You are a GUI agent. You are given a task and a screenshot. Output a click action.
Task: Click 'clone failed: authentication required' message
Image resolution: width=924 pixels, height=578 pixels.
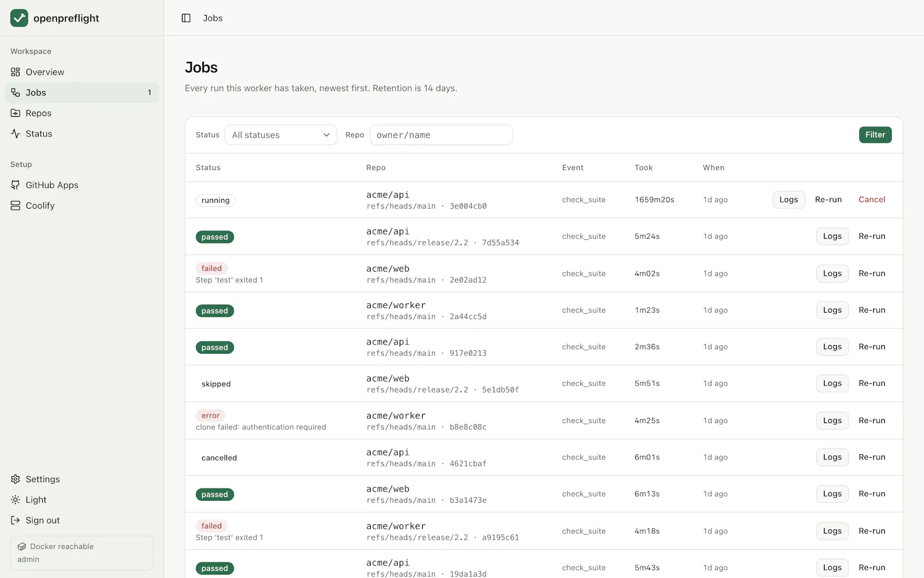(x=261, y=427)
